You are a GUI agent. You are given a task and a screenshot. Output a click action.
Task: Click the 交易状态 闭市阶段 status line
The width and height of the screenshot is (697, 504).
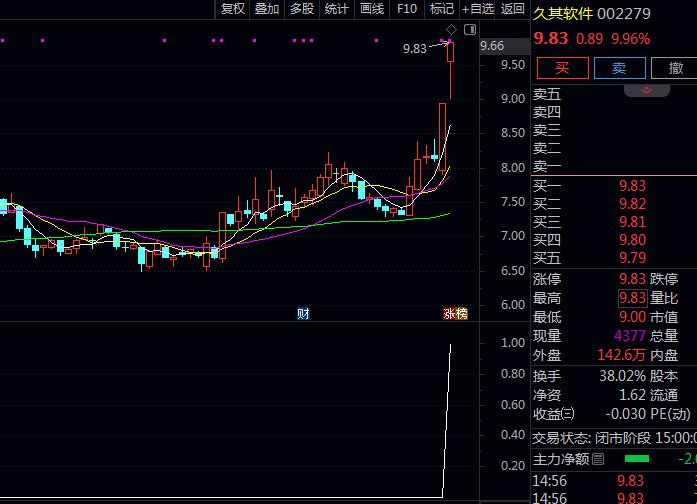614,438
